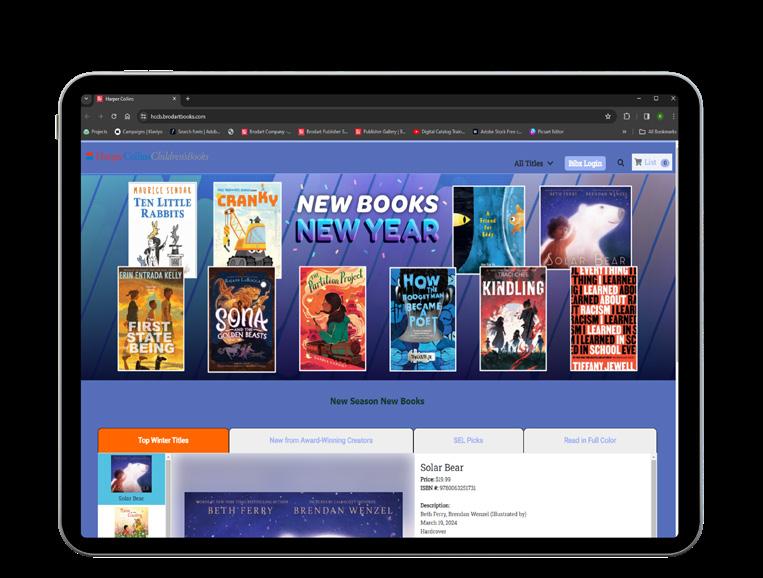Click the New Books New Year banner title
The width and height of the screenshot is (763, 578).
pos(367,218)
